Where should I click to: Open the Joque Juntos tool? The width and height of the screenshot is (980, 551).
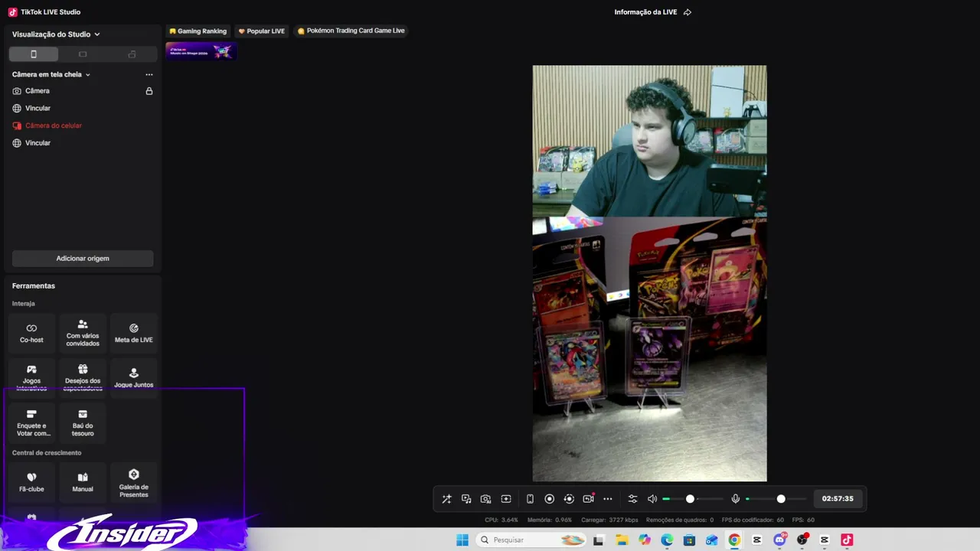click(x=134, y=377)
